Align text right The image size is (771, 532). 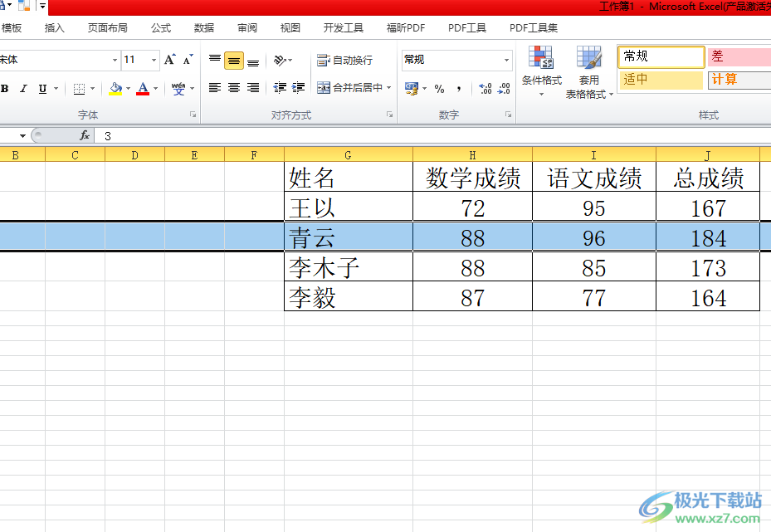pyautogui.click(x=253, y=87)
